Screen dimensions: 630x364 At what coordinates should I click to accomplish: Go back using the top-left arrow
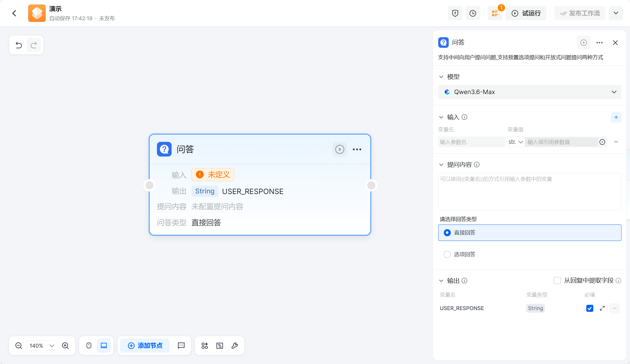click(x=14, y=13)
